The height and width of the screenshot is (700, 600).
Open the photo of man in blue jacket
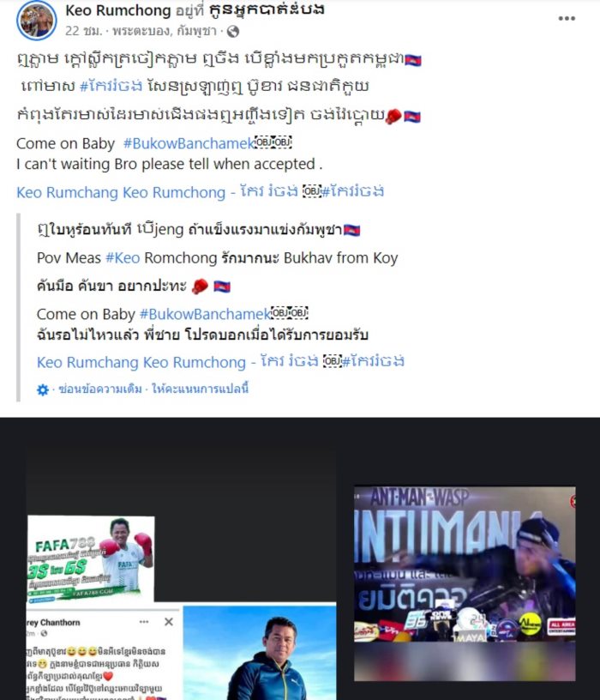pos(260,653)
